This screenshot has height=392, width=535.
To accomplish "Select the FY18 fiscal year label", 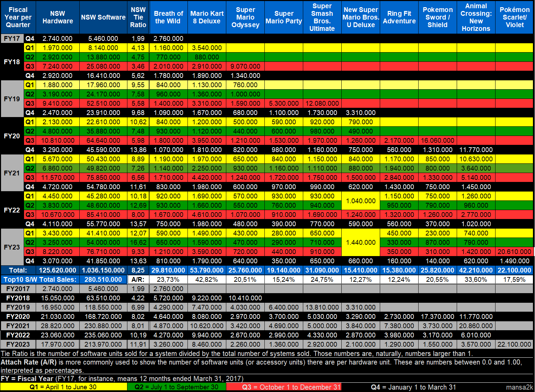I will (x=12, y=62).
